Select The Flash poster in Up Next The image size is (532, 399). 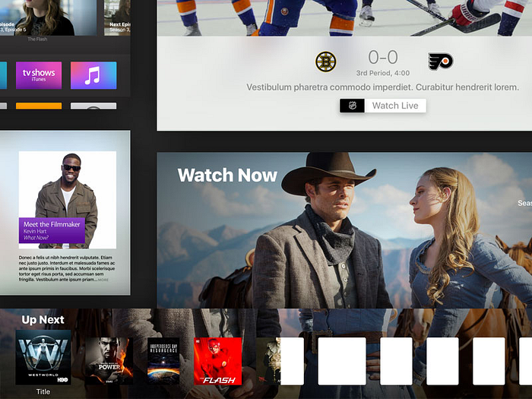pyautogui.click(x=217, y=361)
